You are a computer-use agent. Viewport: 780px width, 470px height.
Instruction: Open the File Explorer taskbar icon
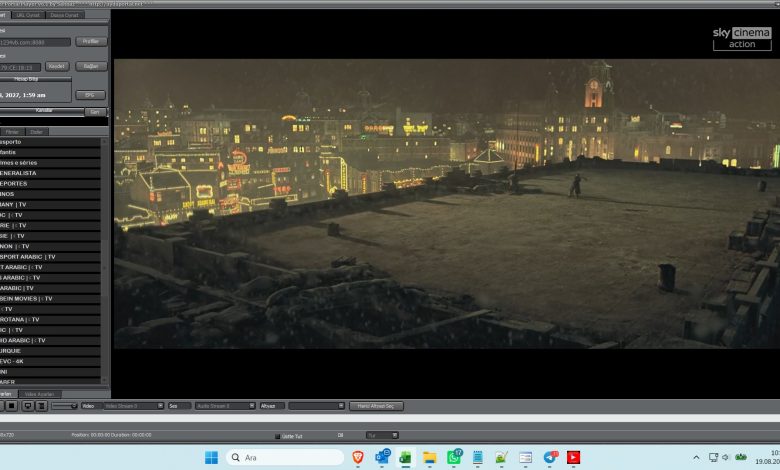pyautogui.click(x=429, y=458)
